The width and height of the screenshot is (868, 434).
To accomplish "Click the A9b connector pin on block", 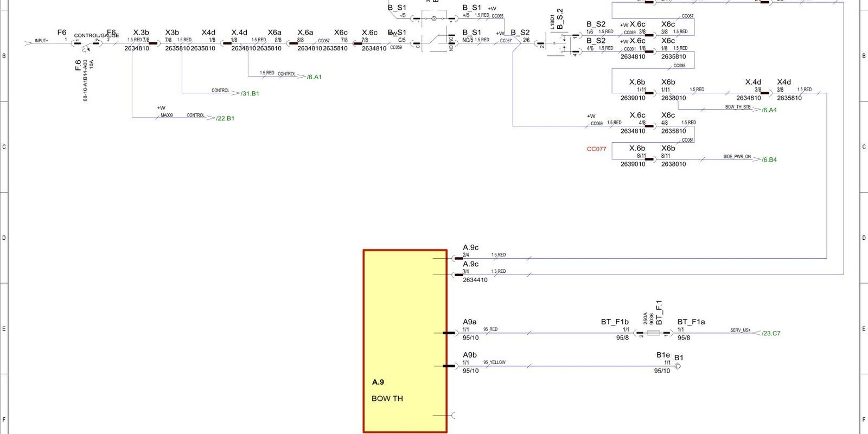I will (x=450, y=366).
